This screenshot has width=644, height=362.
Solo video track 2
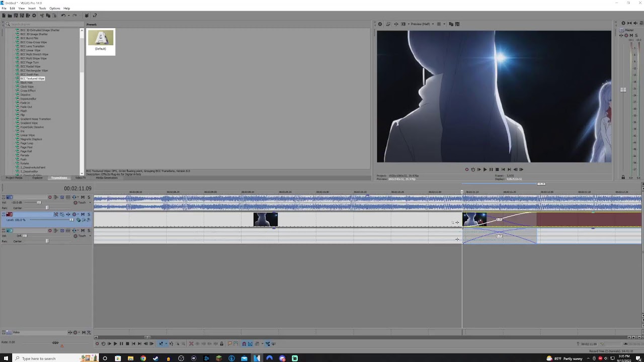click(89, 214)
